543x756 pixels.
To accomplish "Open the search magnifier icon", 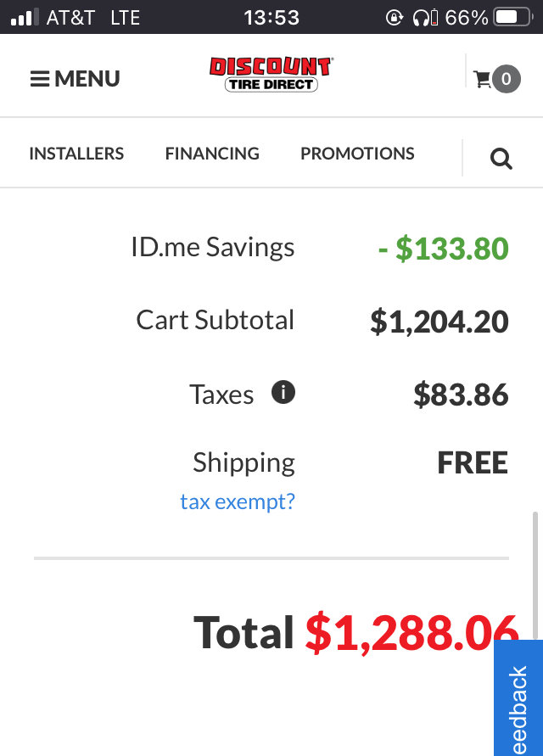I will pos(501,159).
